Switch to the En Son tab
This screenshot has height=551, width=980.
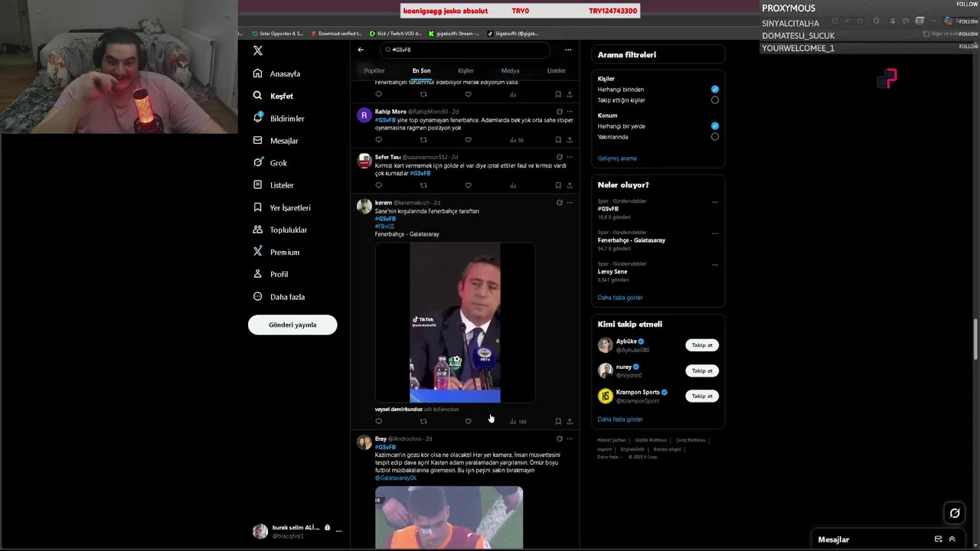click(421, 70)
